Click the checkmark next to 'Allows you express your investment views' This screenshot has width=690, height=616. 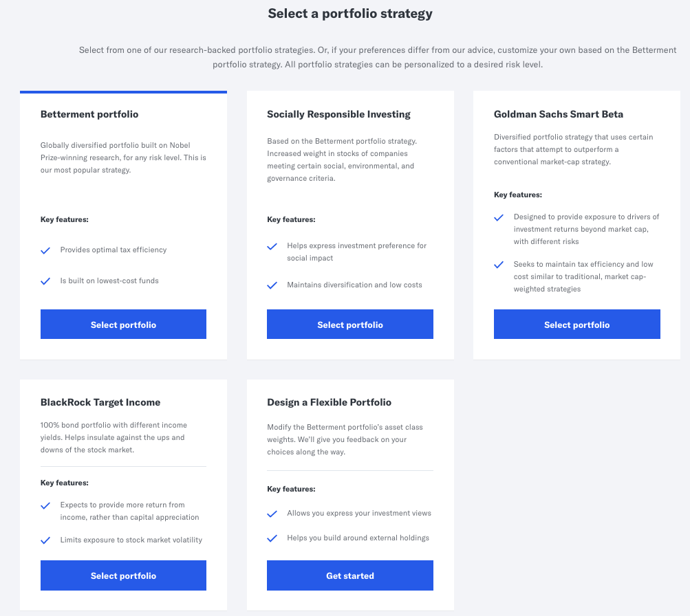click(x=272, y=514)
